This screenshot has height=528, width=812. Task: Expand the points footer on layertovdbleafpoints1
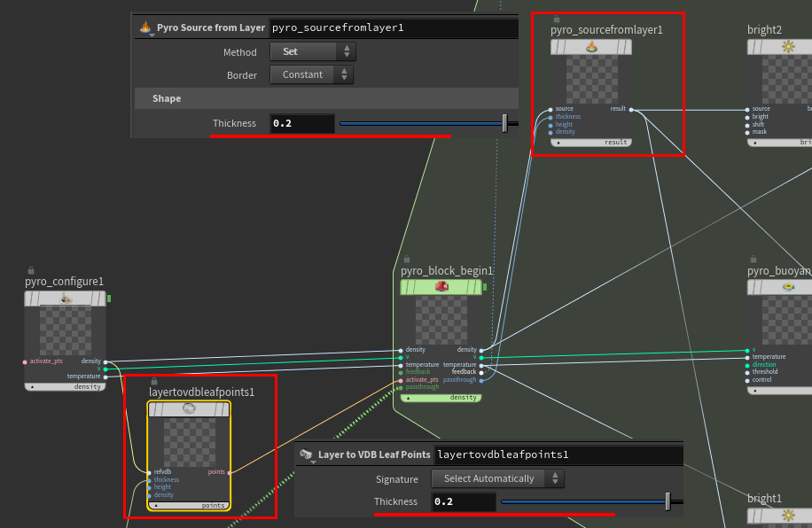[157, 506]
